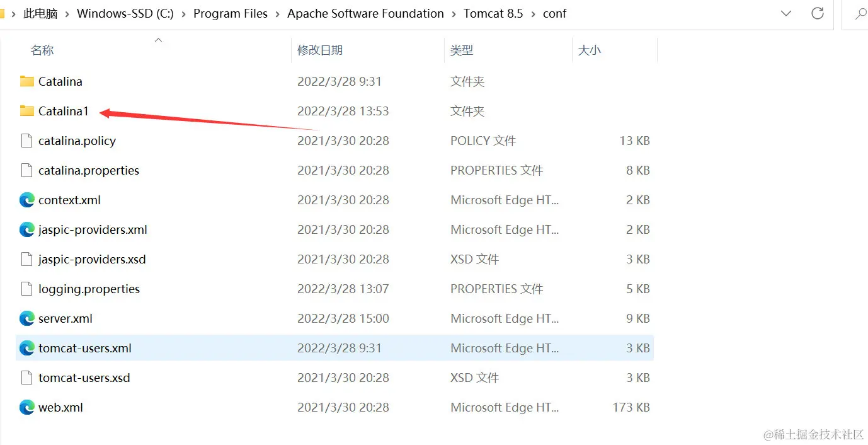Go to 此电脑 in the breadcrumb
Image resolution: width=868 pixels, height=445 pixels.
[40, 13]
